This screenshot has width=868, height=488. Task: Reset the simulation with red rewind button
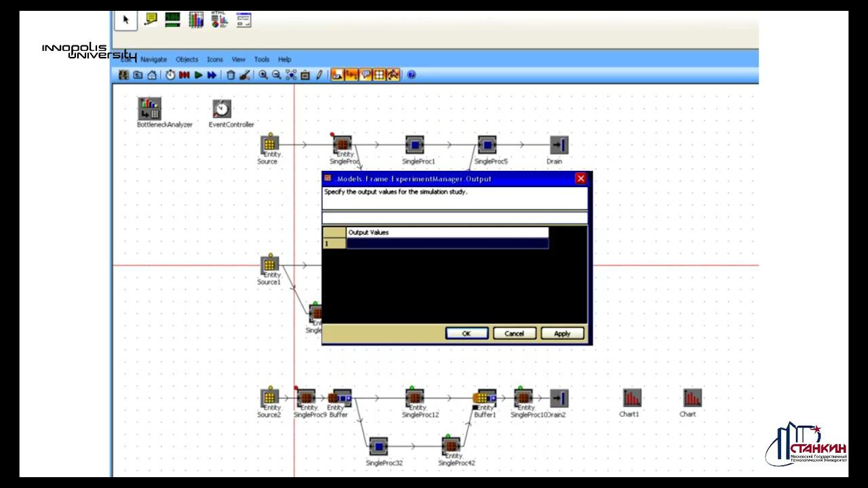click(184, 75)
